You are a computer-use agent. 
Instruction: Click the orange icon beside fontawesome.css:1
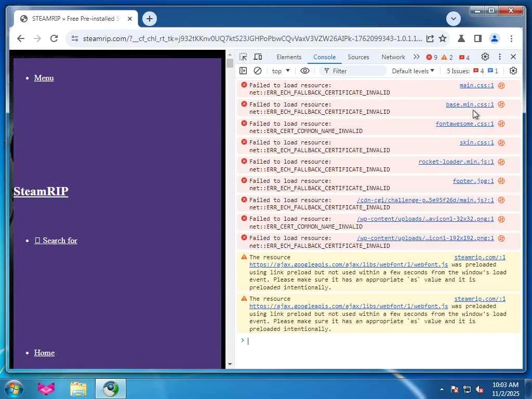[501, 124]
